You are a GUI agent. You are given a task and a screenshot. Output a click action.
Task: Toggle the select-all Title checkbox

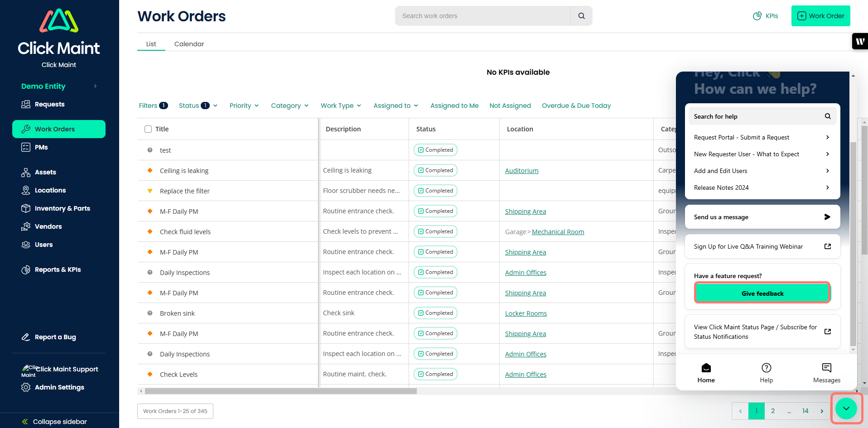148,129
